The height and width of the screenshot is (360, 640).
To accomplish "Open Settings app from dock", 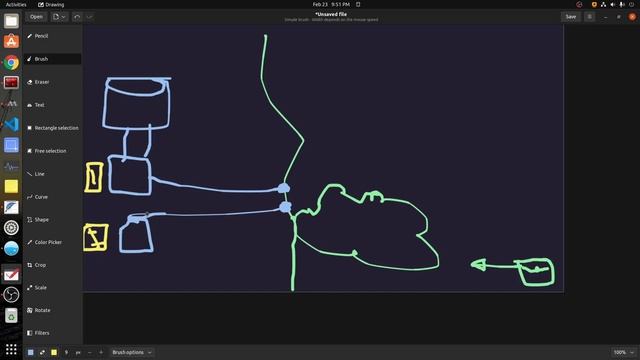I will click(11, 228).
